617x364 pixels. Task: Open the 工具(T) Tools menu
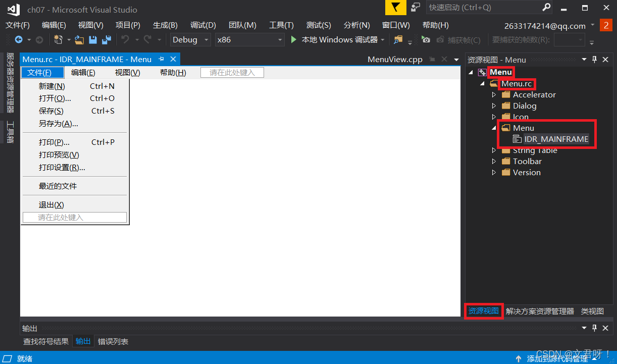coord(281,25)
